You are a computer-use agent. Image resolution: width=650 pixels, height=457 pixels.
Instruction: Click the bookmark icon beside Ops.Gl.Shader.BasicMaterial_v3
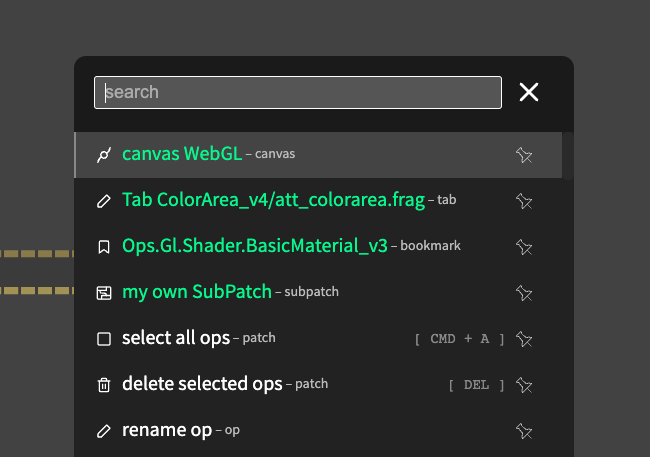coord(104,247)
